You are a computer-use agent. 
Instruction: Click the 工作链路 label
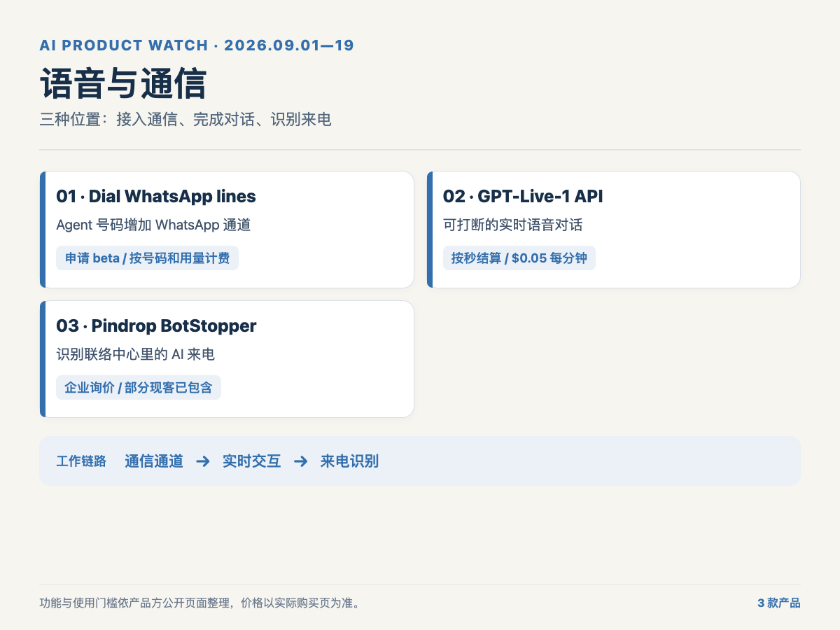81,461
